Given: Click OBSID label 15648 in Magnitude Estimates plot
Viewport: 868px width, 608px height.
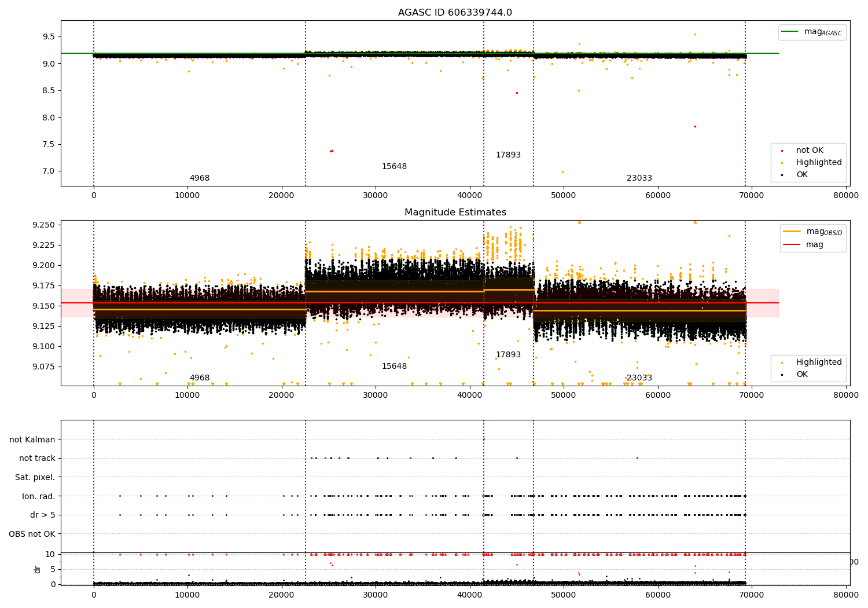Looking at the screenshot, I should [394, 367].
